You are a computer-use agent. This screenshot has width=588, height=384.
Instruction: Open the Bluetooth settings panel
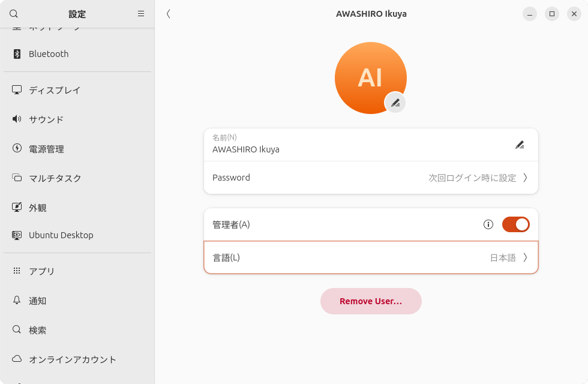coord(48,53)
